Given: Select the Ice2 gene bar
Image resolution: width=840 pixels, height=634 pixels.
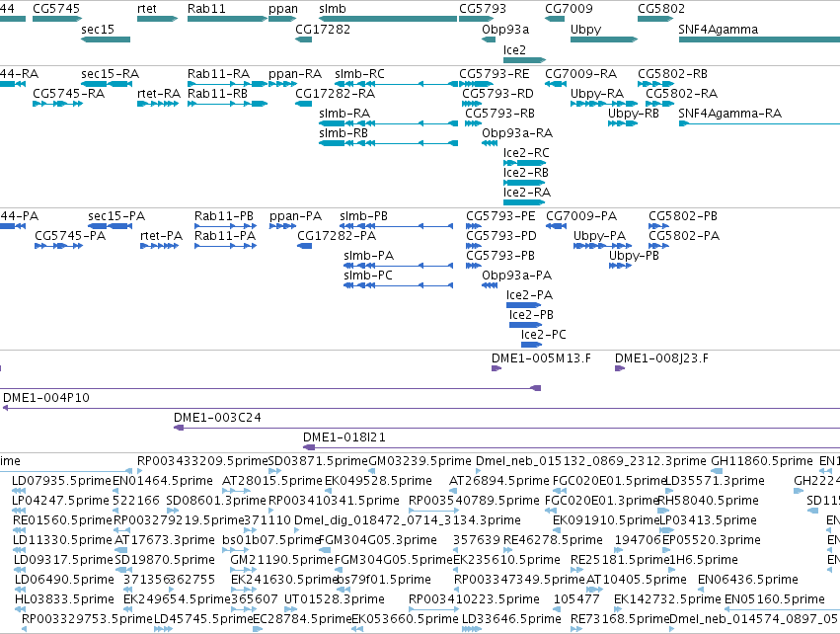Looking at the screenshot, I should [x=524, y=60].
